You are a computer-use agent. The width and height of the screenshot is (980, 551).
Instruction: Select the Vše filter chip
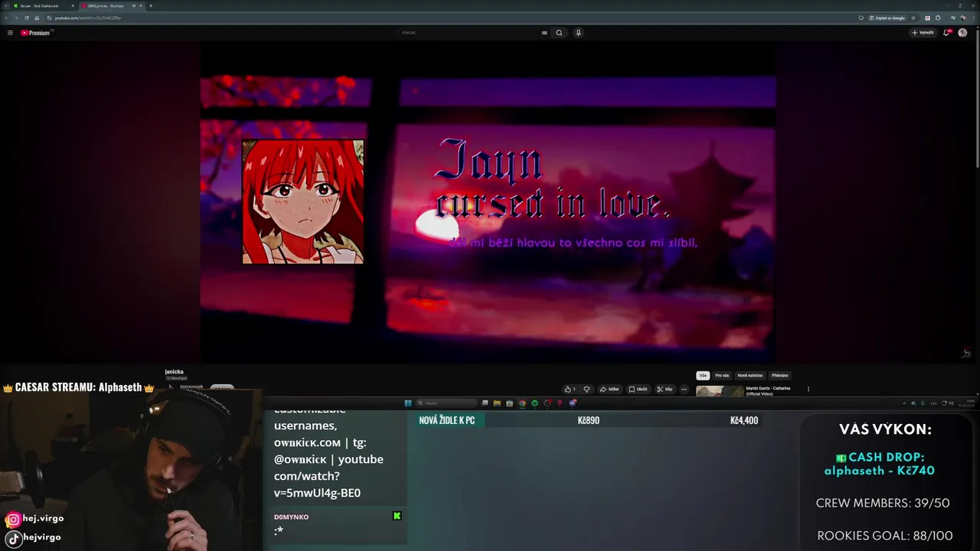pyautogui.click(x=703, y=376)
